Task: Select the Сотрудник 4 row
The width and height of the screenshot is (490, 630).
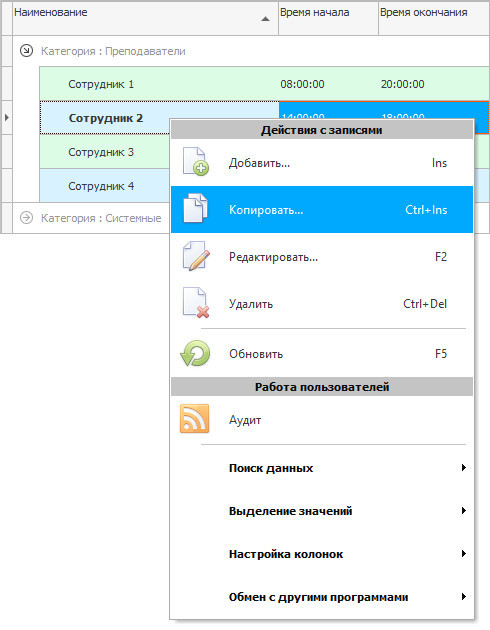Action: coord(104,186)
